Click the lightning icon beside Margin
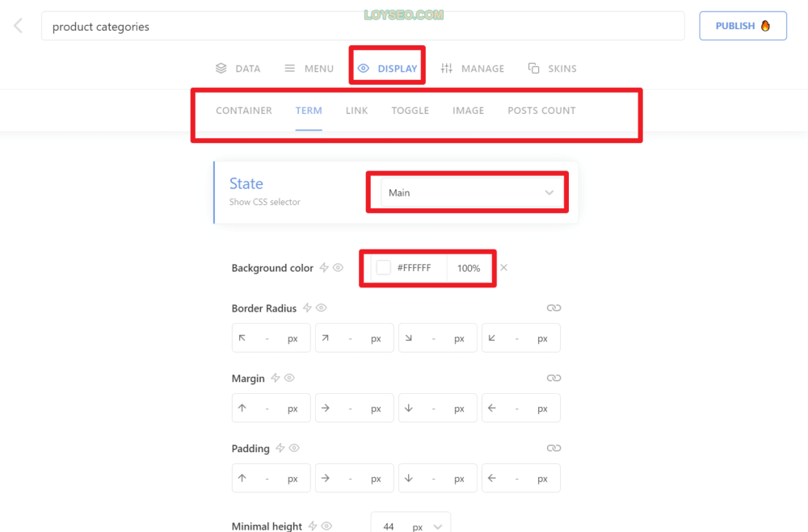The width and height of the screenshot is (808, 532). coord(276,378)
